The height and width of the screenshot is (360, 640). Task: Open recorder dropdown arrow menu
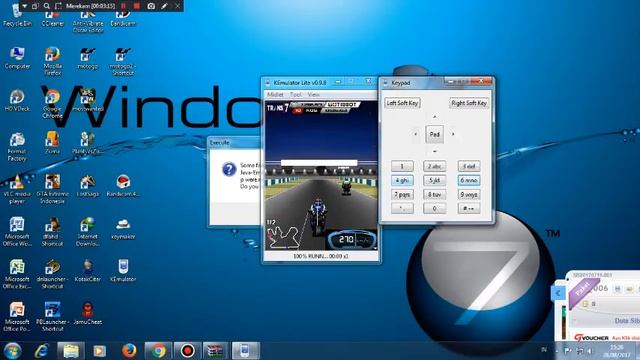pyautogui.click(x=24, y=6)
